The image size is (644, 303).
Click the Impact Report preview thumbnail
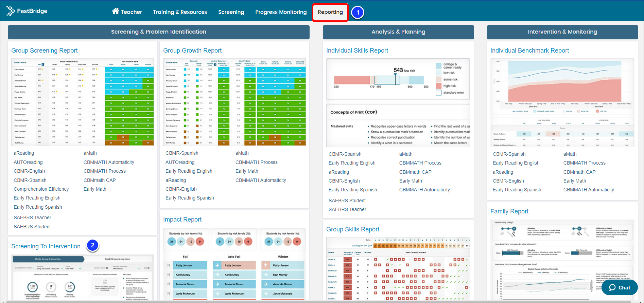coord(234,264)
